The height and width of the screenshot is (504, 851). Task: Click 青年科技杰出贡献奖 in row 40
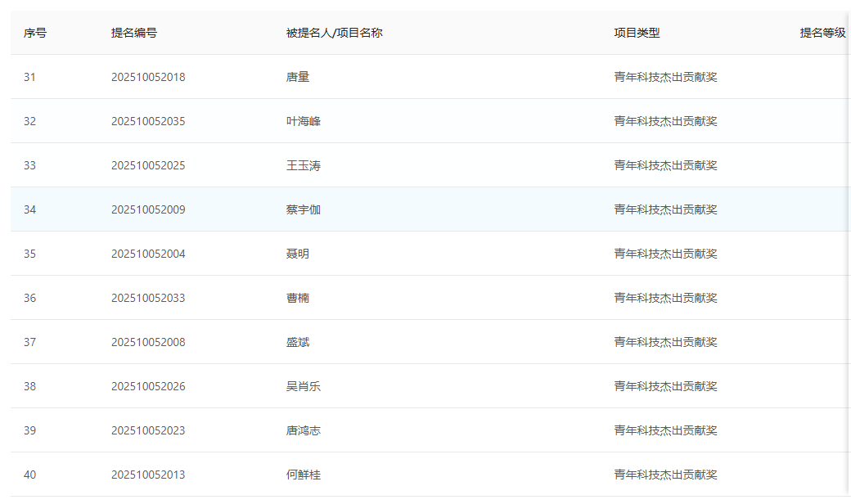(665, 475)
